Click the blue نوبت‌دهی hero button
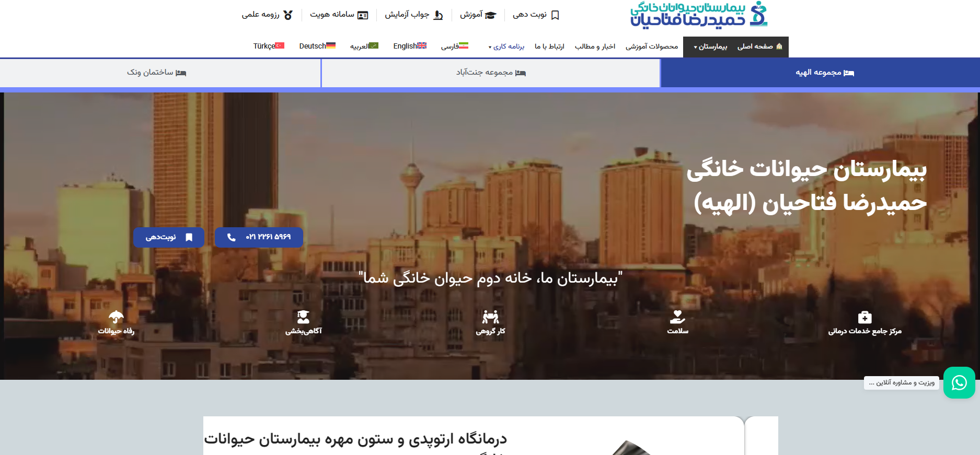 (169, 237)
